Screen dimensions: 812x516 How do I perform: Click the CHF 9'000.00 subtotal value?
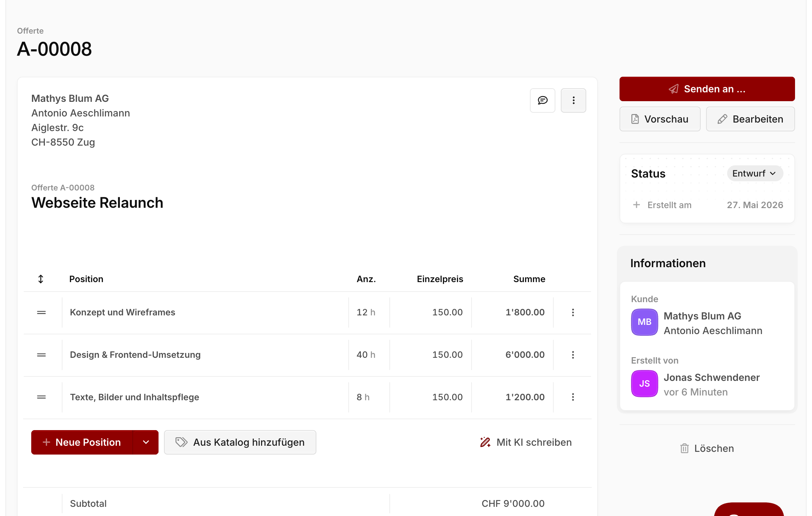pos(513,503)
